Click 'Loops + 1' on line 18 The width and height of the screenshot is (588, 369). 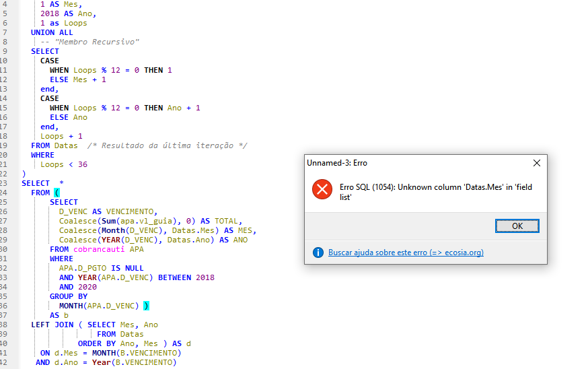(x=61, y=136)
